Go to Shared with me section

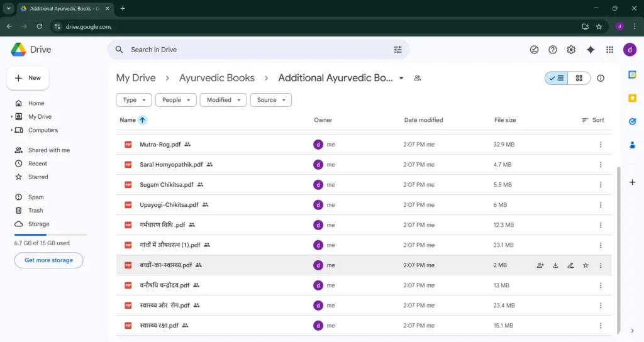[x=48, y=150]
